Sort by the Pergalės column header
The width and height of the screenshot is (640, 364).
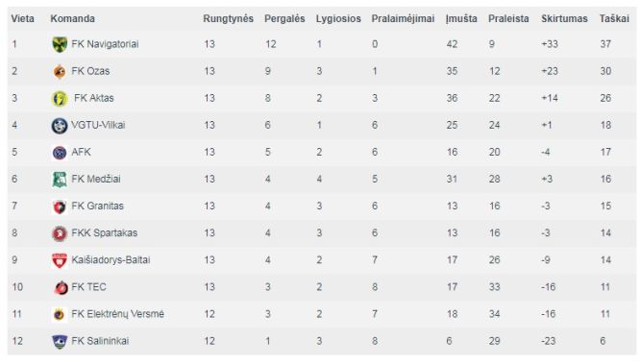click(284, 19)
